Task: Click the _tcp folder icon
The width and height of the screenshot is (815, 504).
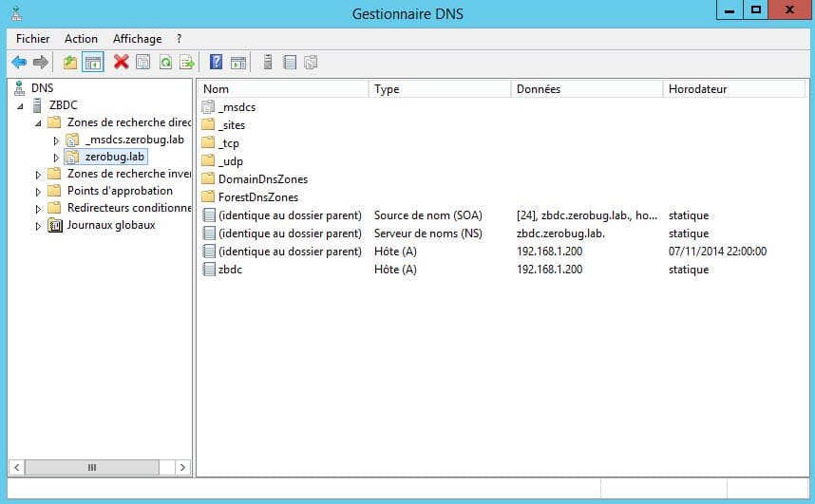Action: pos(208,143)
